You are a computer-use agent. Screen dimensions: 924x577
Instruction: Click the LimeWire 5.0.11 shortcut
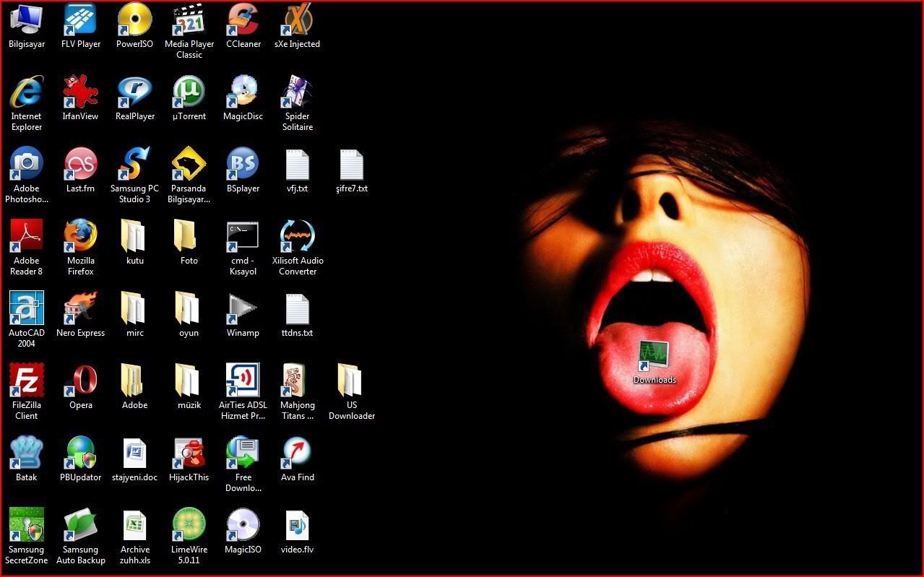189,526
